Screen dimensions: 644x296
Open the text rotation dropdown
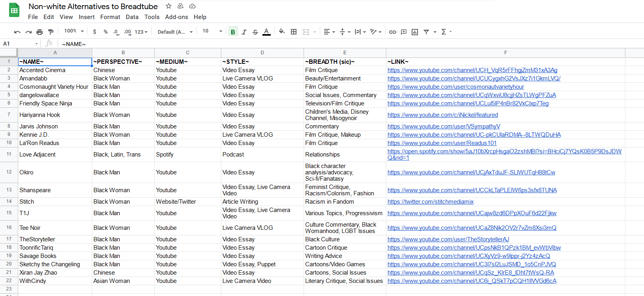pyautogui.click(x=376, y=32)
